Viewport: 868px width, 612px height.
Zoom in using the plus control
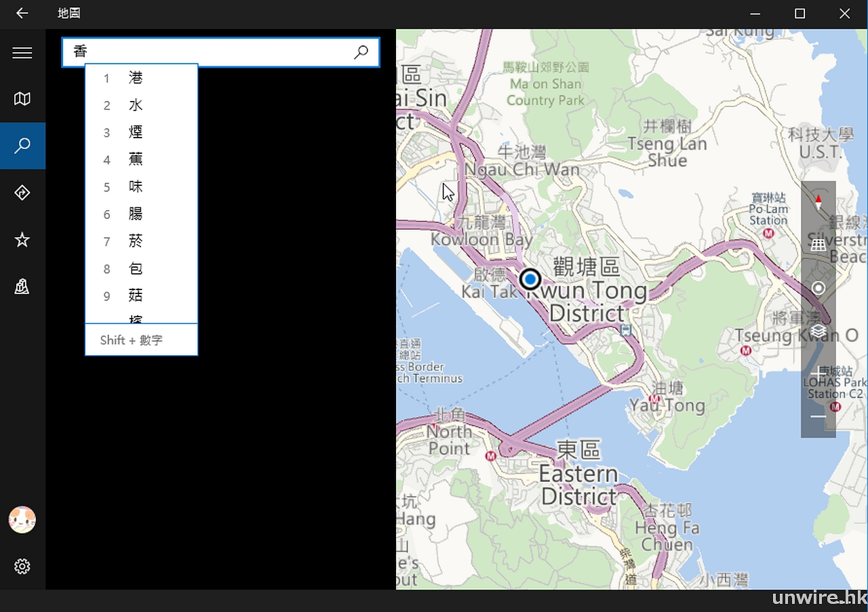pos(818,373)
